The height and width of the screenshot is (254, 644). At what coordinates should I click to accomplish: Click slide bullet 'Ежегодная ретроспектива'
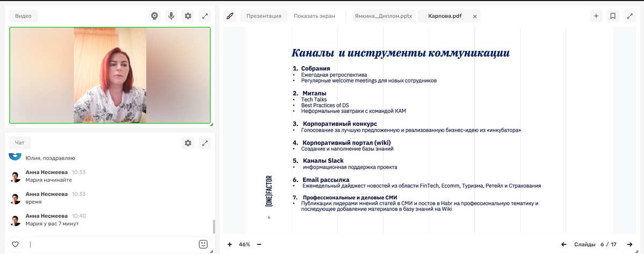tap(334, 75)
